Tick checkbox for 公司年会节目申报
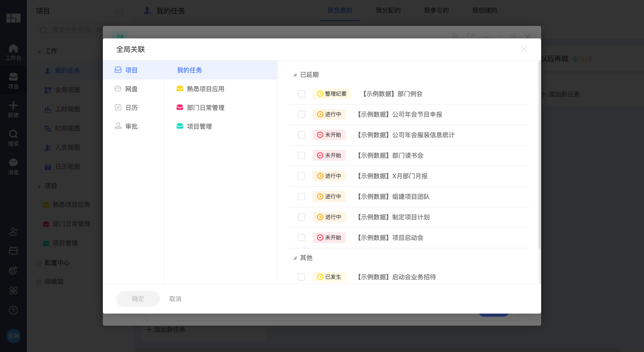This screenshot has height=352, width=644. pos(301,114)
